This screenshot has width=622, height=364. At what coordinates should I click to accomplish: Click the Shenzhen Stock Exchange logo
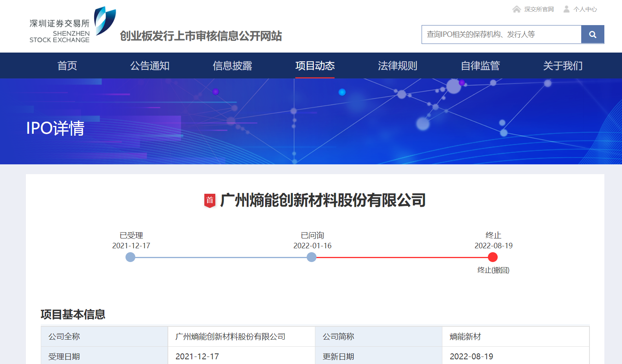[73, 25]
